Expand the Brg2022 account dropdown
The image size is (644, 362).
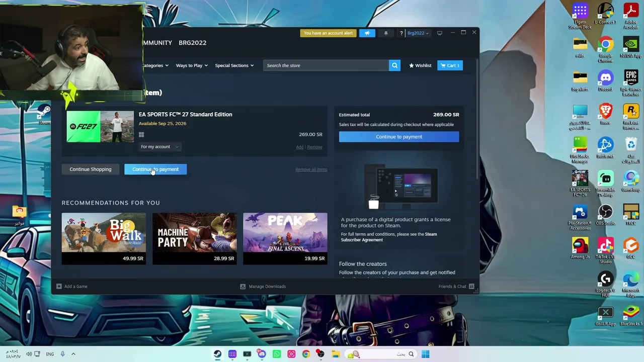pos(418,33)
